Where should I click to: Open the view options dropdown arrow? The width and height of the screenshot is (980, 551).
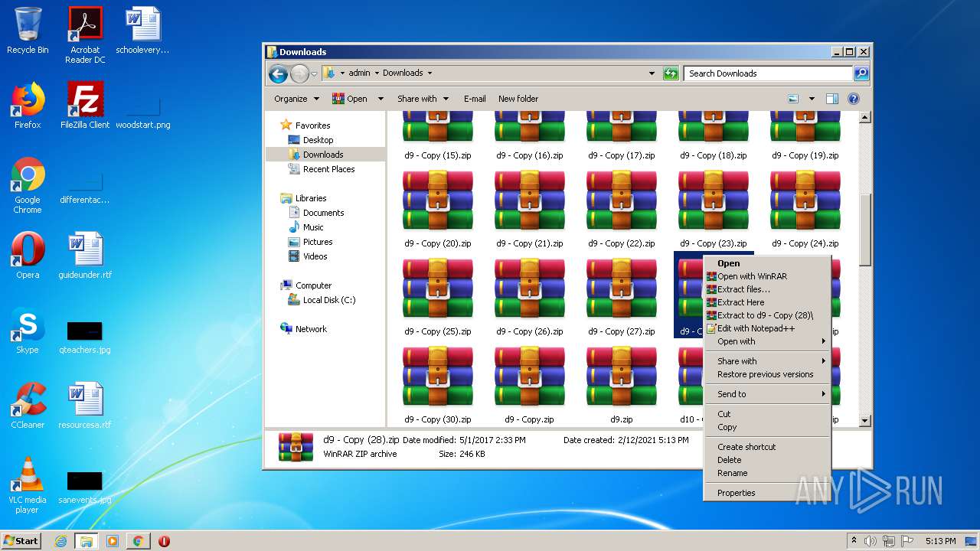(811, 99)
